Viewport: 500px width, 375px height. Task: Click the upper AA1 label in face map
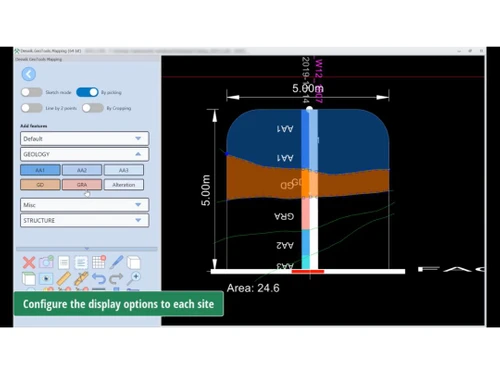(285, 129)
